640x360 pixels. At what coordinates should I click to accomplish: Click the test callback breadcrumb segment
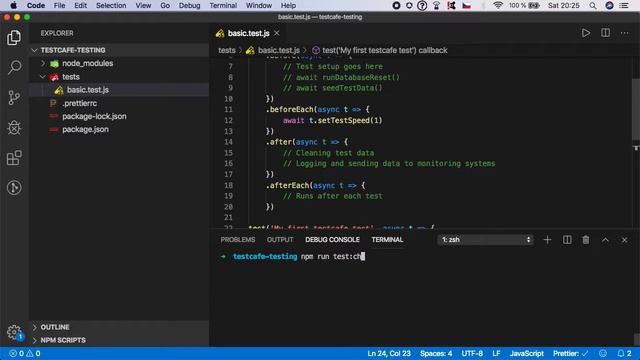384,50
